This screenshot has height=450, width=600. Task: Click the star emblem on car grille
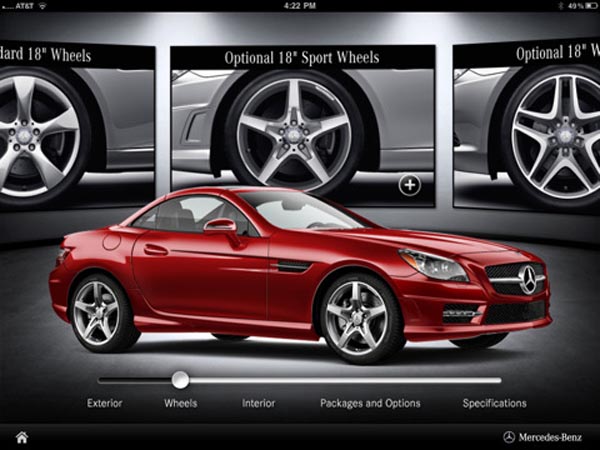(526, 279)
